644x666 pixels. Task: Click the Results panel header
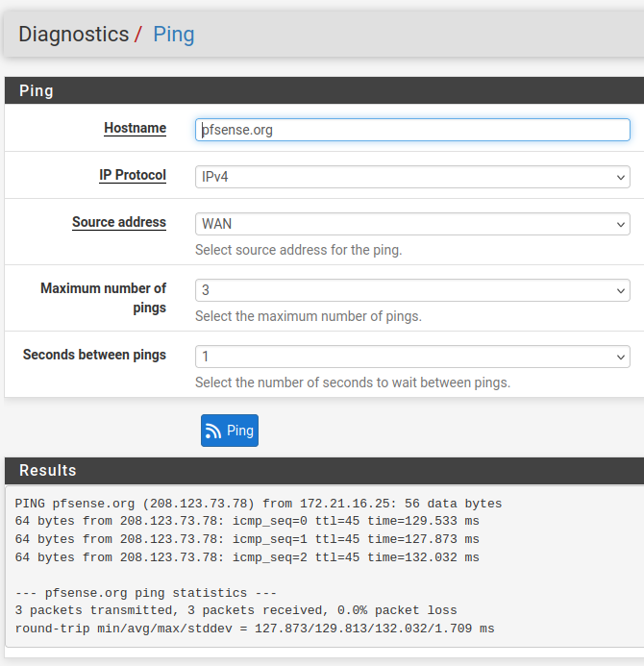(324, 470)
